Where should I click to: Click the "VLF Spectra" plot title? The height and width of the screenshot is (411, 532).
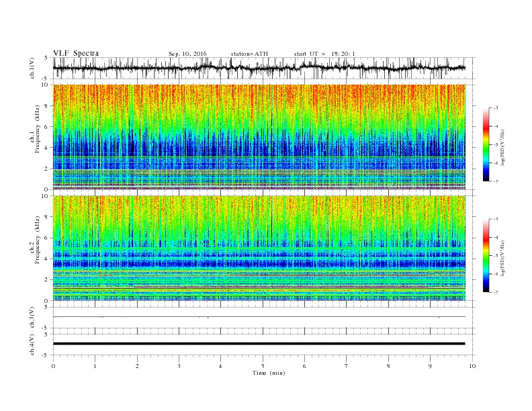(x=76, y=53)
